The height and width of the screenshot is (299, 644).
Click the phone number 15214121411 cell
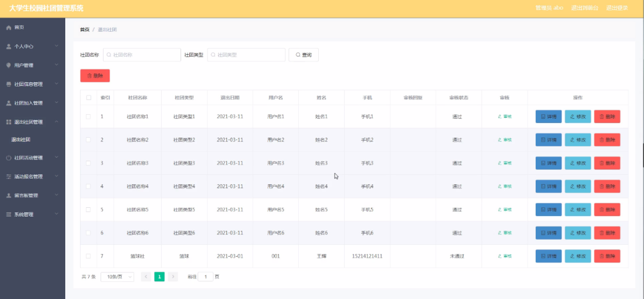coord(367,256)
